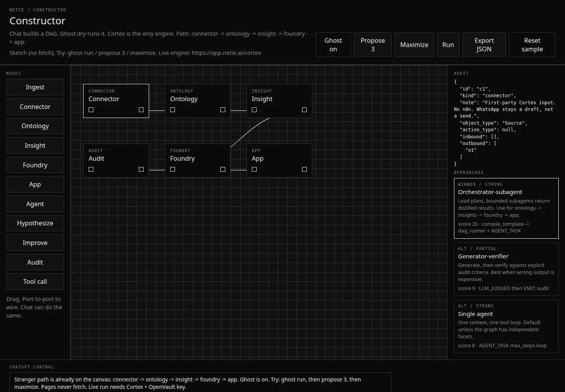Click the app.netie.ai/cortex URL text
This screenshot has width=565, height=392.
click(x=226, y=53)
